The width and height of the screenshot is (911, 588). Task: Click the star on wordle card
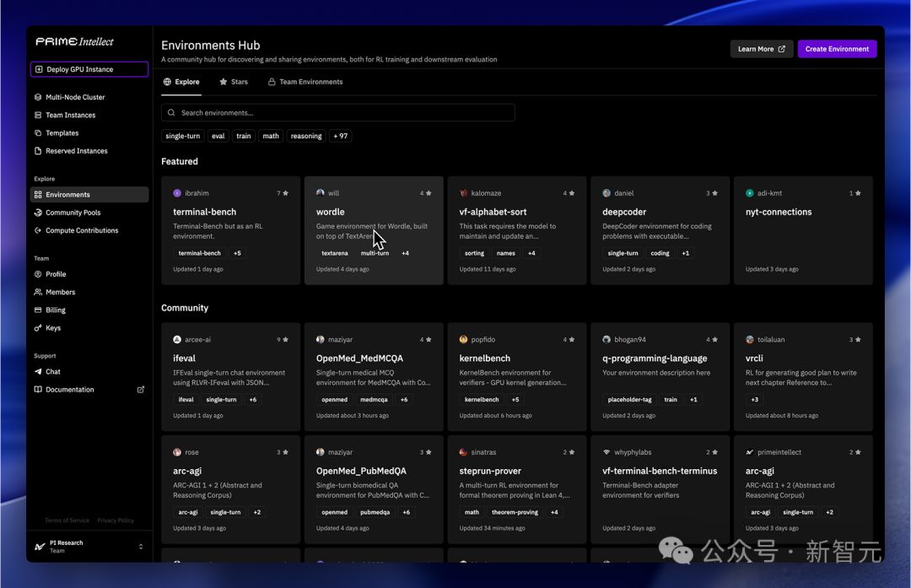(429, 193)
